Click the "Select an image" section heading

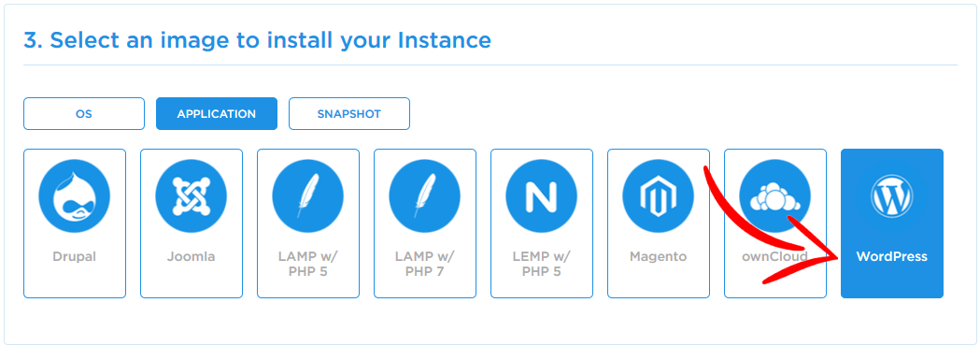[x=258, y=40]
